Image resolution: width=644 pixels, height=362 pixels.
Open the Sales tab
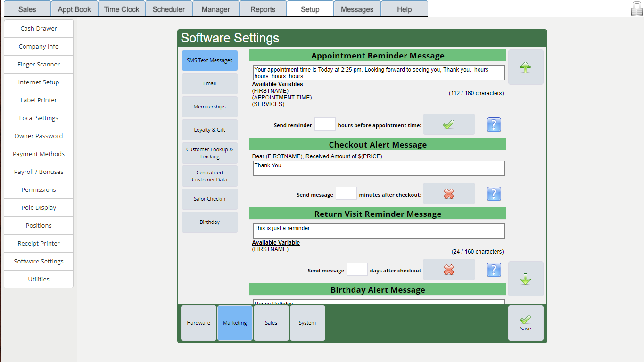pyautogui.click(x=27, y=9)
